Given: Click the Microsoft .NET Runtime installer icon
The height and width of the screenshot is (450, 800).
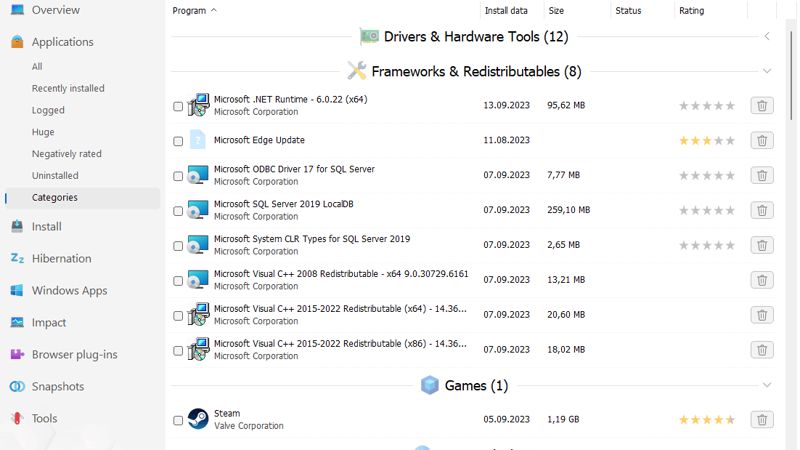Looking at the screenshot, I should 198,105.
